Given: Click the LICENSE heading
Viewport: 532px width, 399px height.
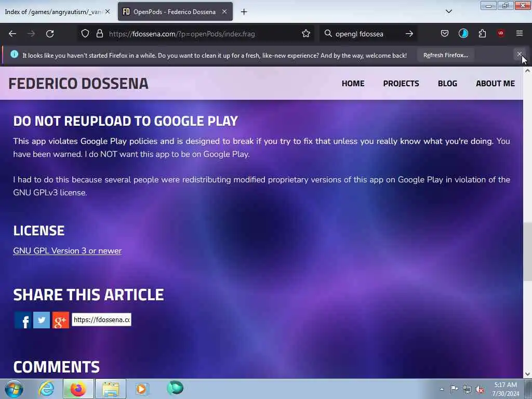Looking at the screenshot, I should (x=38, y=231).
